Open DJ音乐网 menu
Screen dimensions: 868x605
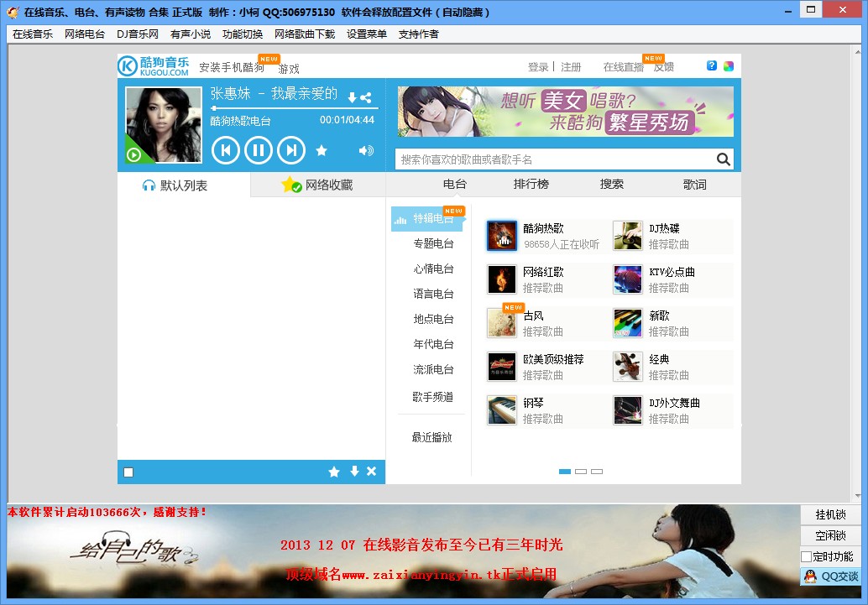(138, 34)
